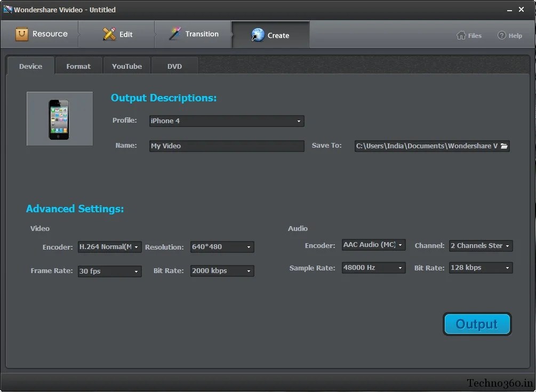Open the Frame Rate dropdown 30 fps
Viewport: 536px width, 392px height.
pyautogui.click(x=110, y=271)
